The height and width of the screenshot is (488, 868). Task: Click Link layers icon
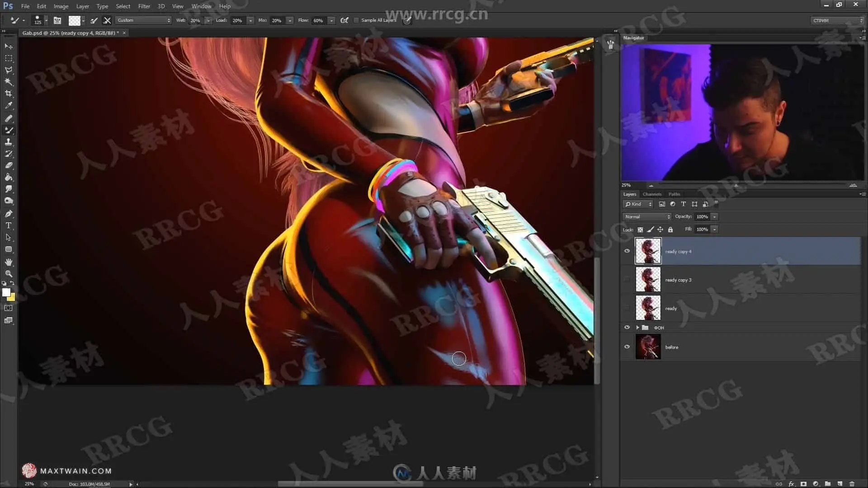[779, 483]
